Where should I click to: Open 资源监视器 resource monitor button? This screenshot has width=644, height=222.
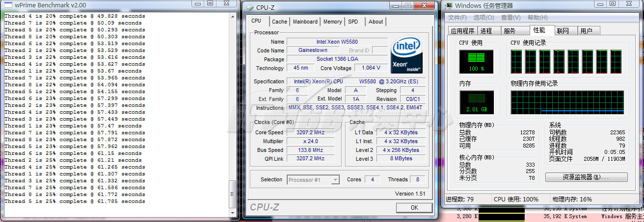click(586, 177)
